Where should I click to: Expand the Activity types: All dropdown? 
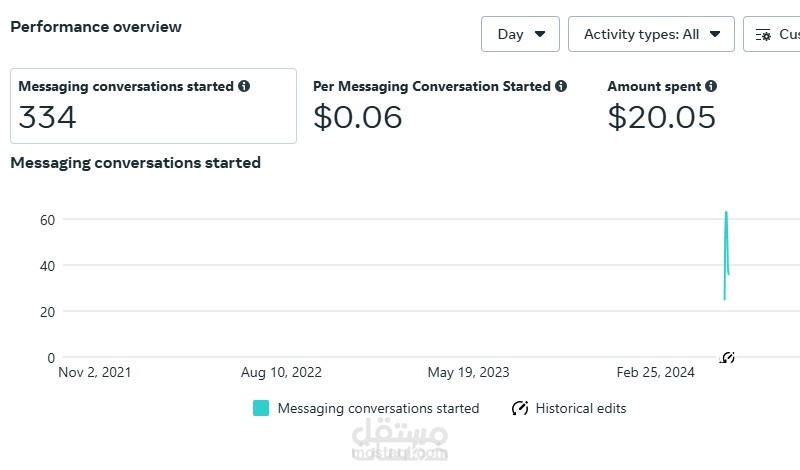(651, 34)
